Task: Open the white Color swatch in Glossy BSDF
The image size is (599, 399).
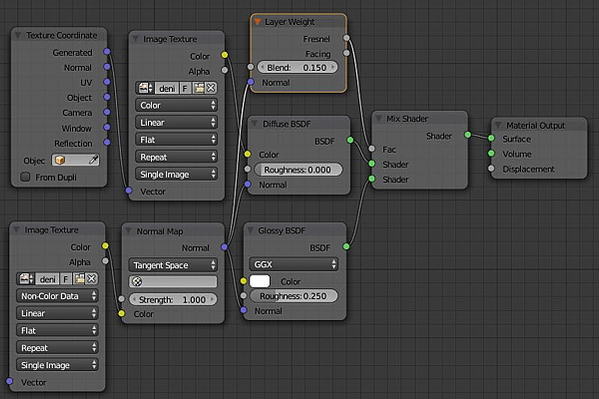Action: point(260,281)
